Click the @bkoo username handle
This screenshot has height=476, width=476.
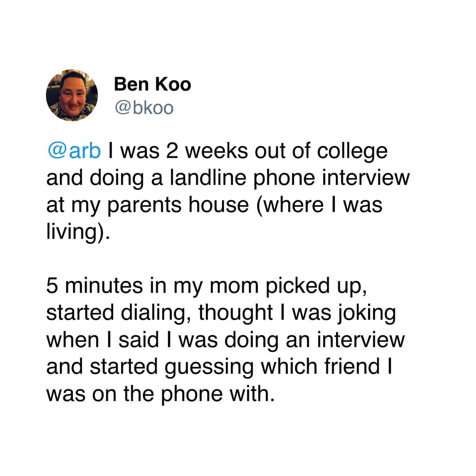tap(144, 107)
